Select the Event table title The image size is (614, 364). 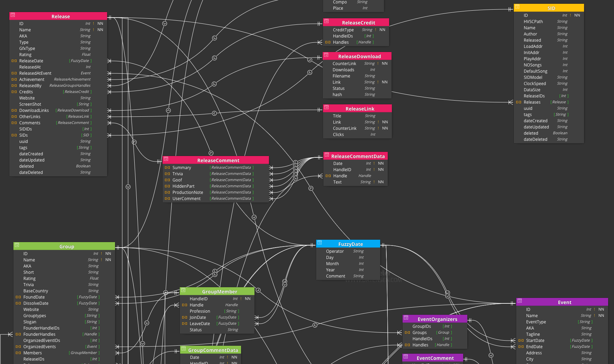[565, 302]
